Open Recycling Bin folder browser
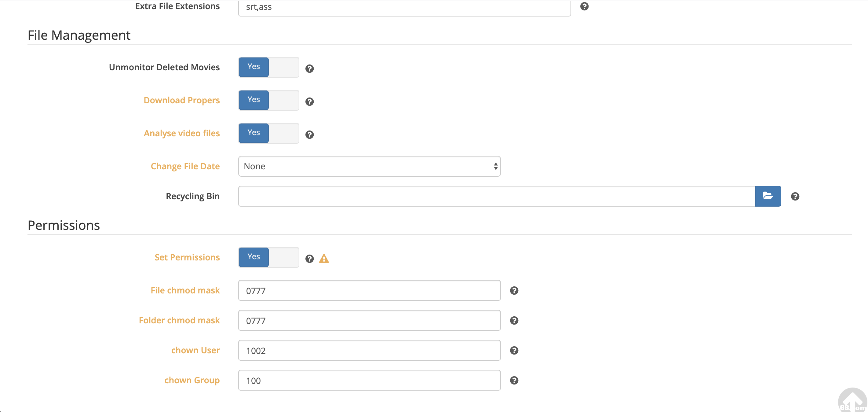 click(x=768, y=196)
